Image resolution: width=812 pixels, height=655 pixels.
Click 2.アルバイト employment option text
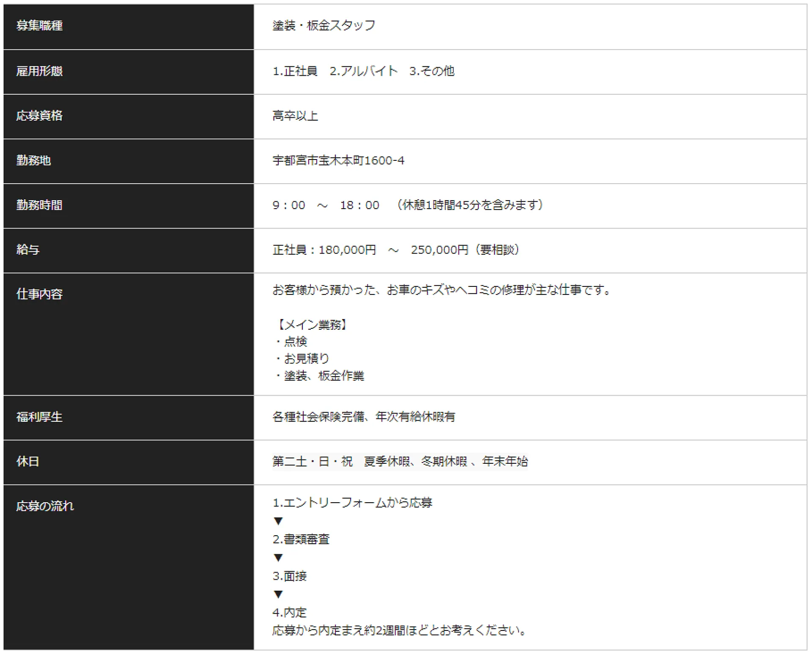click(x=363, y=71)
